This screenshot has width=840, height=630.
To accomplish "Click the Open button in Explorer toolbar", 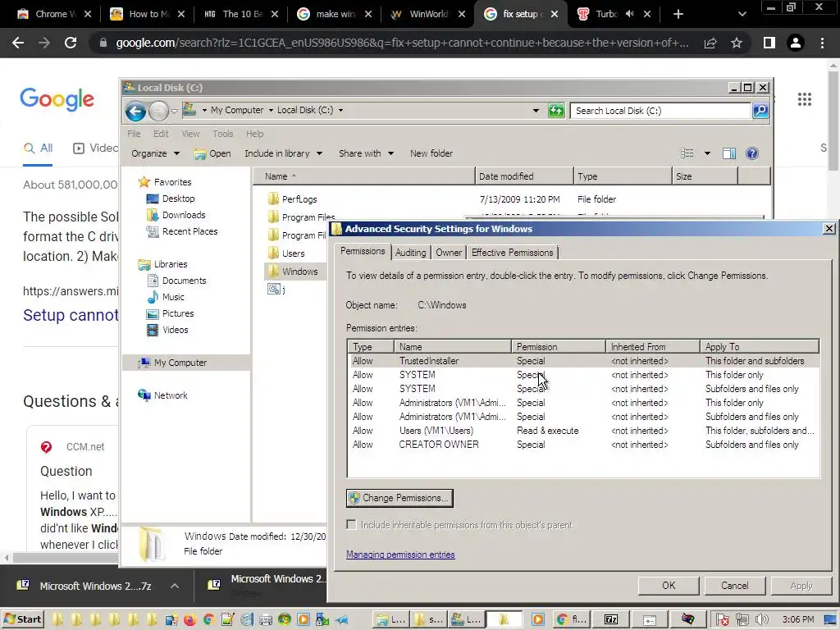I will coord(212,153).
